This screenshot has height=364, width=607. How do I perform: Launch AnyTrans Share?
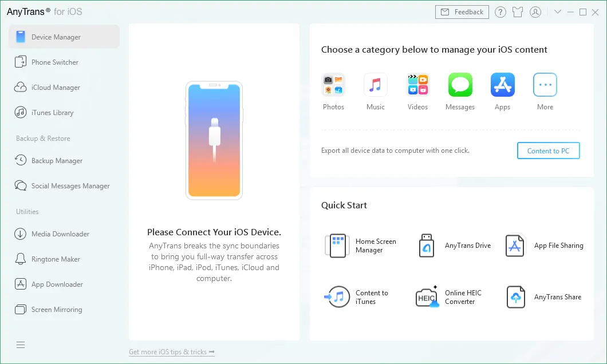[543, 297]
